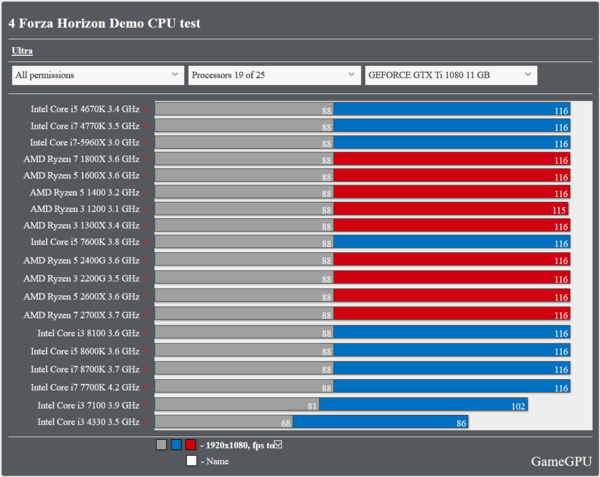The image size is (600, 477).
Task: Remove AMD Ryzen 5 1600X with red X
Action: (x=145, y=176)
